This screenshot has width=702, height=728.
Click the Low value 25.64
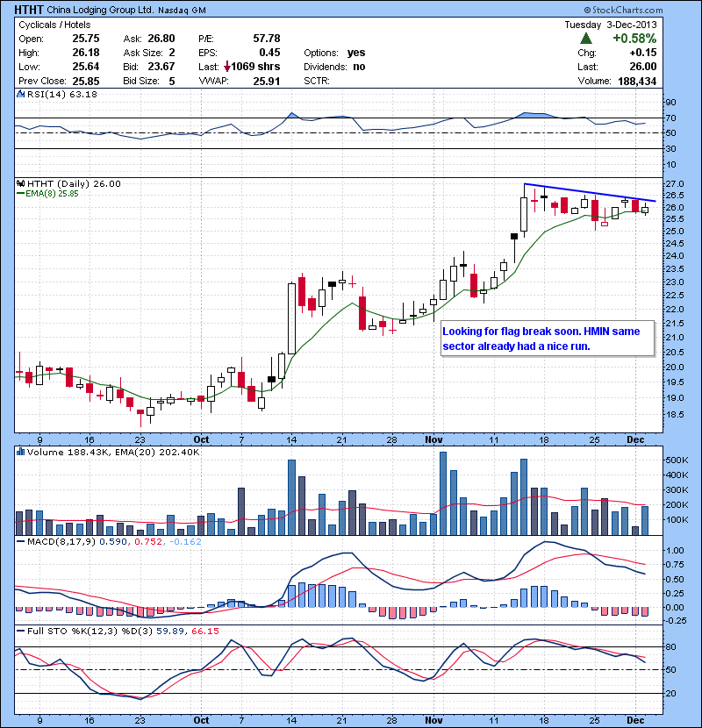point(86,67)
